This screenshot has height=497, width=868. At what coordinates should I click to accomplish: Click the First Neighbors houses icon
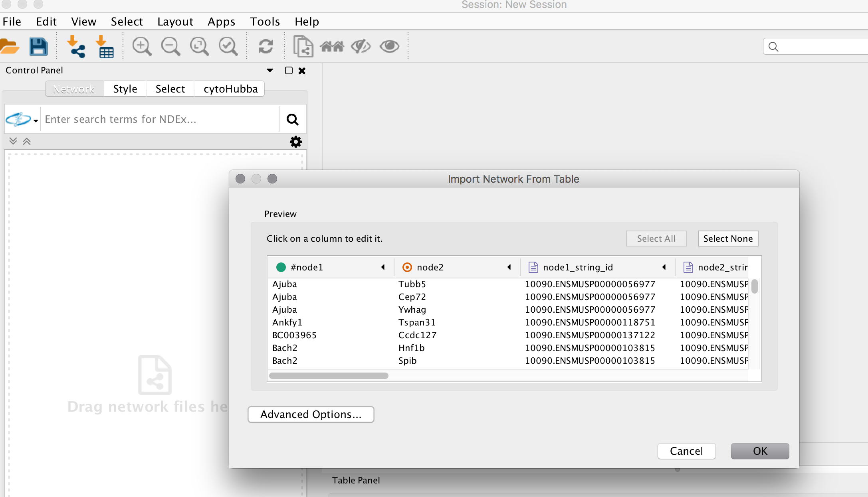pyautogui.click(x=332, y=47)
